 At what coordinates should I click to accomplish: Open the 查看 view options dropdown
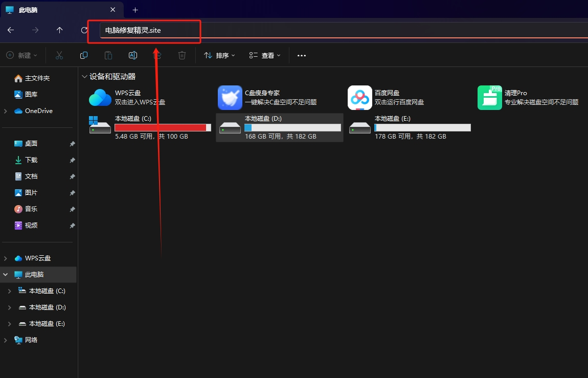click(265, 55)
